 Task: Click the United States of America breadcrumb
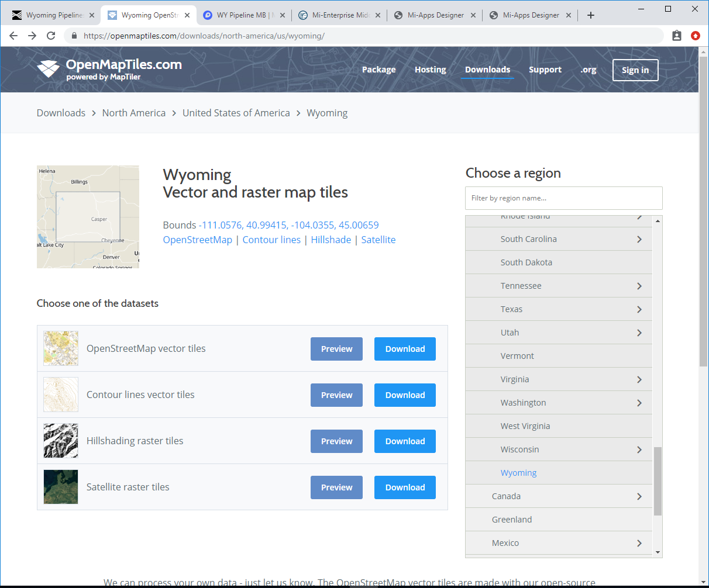pyautogui.click(x=236, y=113)
